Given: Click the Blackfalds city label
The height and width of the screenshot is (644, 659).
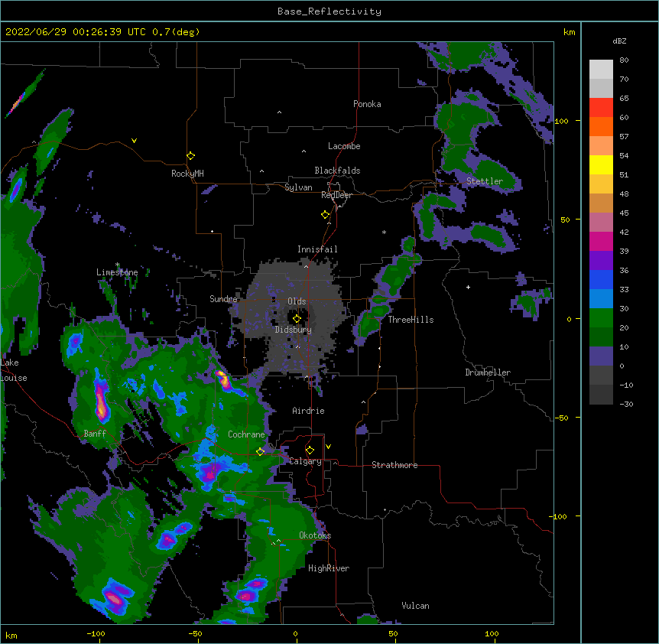Looking at the screenshot, I should tap(337, 171).
